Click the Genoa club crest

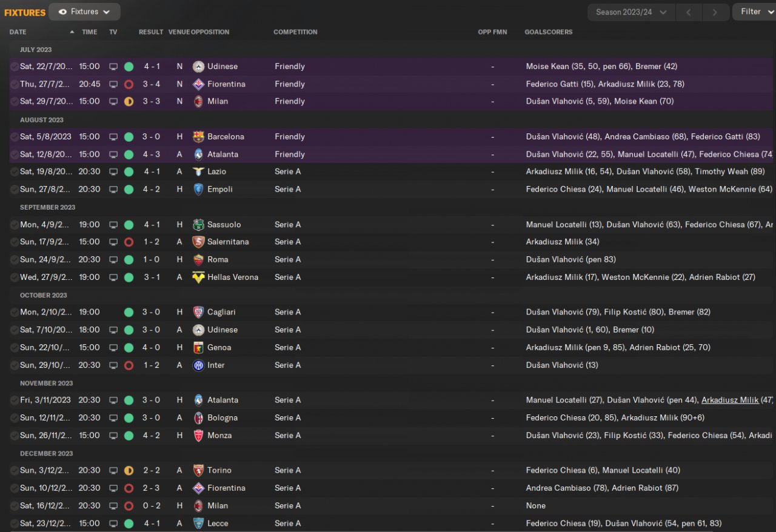198,348
